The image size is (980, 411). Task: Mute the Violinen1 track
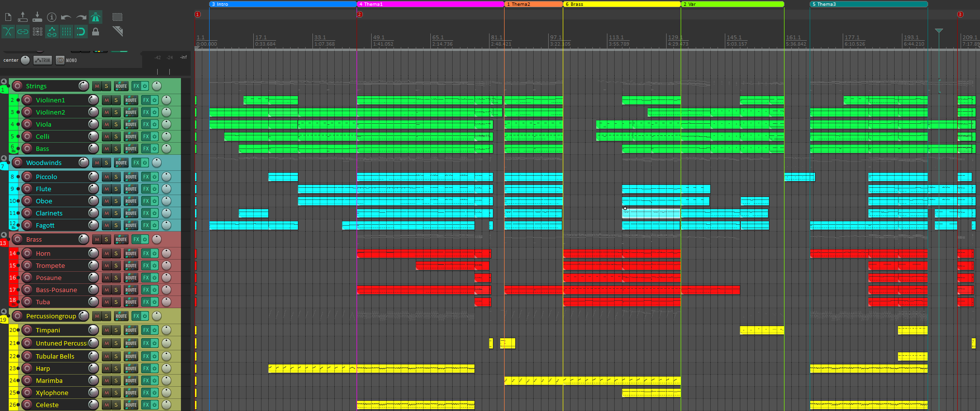point(107,100)
